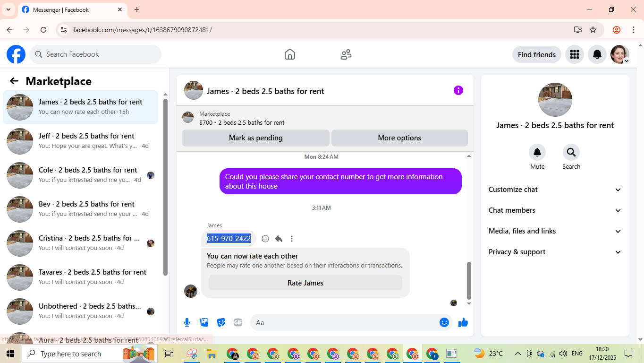
Task: Click Rate James button
Action: (x=305, y=283)
